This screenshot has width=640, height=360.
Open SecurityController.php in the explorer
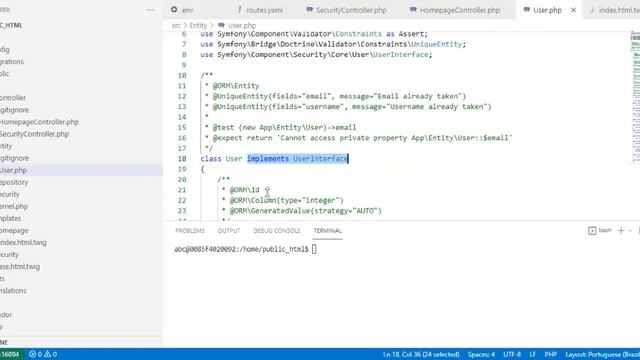click(x=34, y=134)
